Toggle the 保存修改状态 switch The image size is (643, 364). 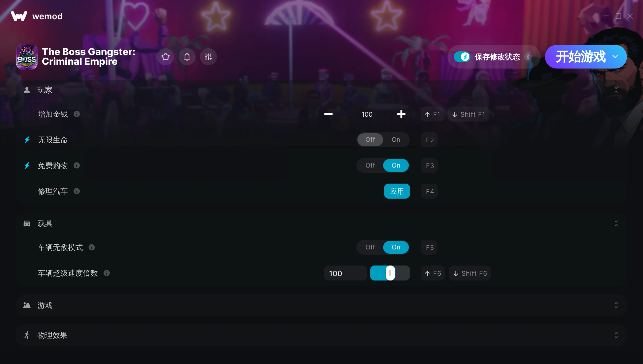point(462,57)
